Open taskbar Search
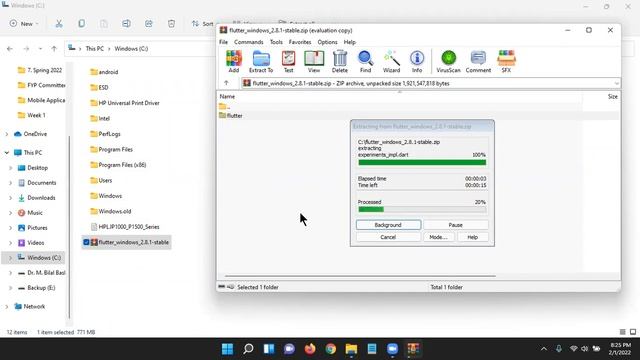640x360 pixels. point(248,349)
